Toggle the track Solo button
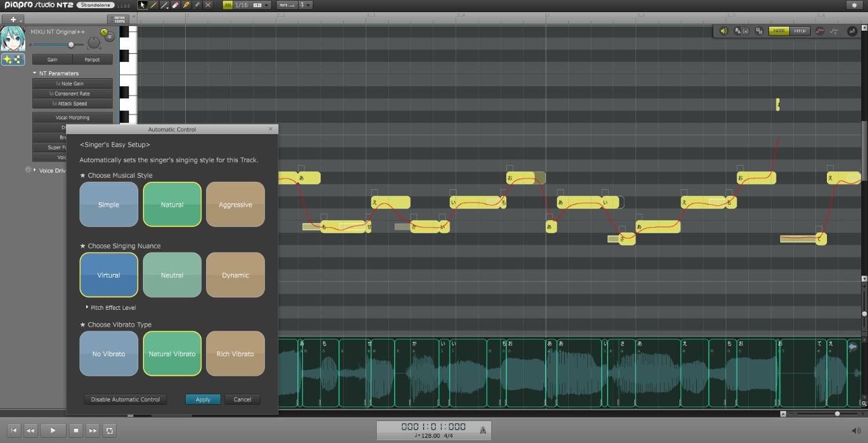868x443 pixels. [104, 32]
